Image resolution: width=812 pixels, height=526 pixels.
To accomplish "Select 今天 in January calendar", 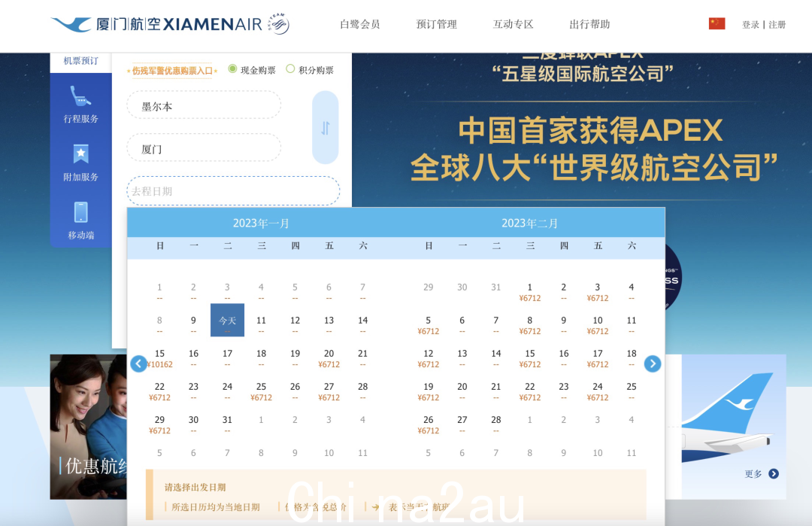I will [227, 321].
